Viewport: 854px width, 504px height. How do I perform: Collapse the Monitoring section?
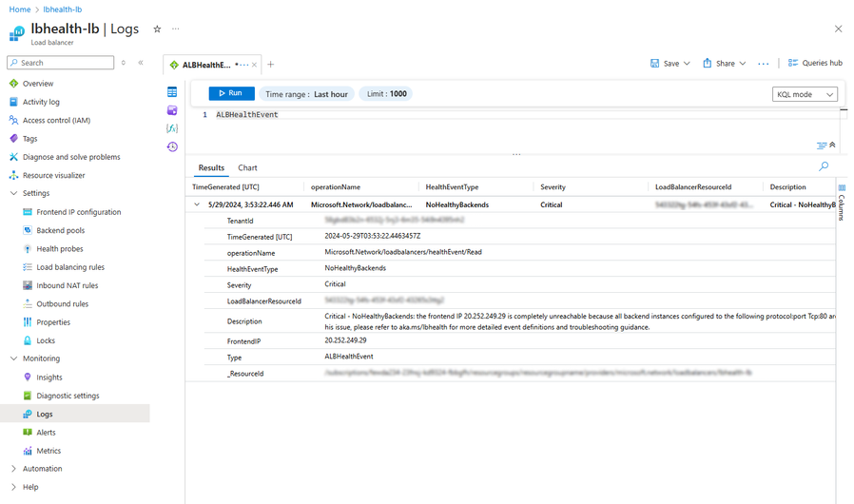(x=13, y=359)
